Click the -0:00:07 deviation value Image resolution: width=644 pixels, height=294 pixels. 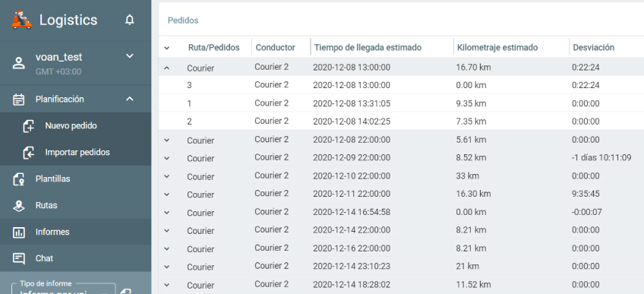pyautogui.click(x=587, y=212)
